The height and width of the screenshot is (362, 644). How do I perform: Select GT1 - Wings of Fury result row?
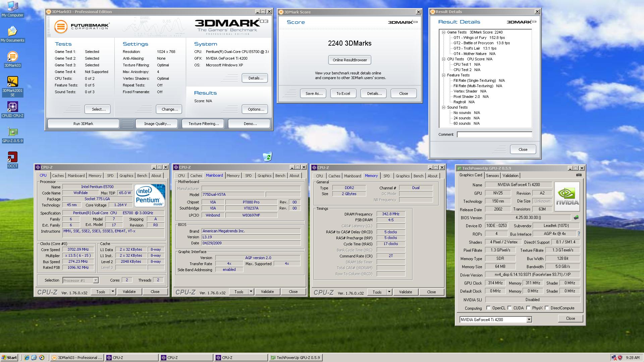click(479, 38)
